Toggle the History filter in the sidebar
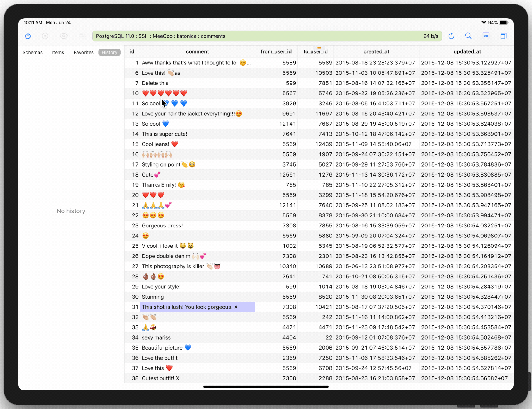Screen dimensions: 532x409 109,52
